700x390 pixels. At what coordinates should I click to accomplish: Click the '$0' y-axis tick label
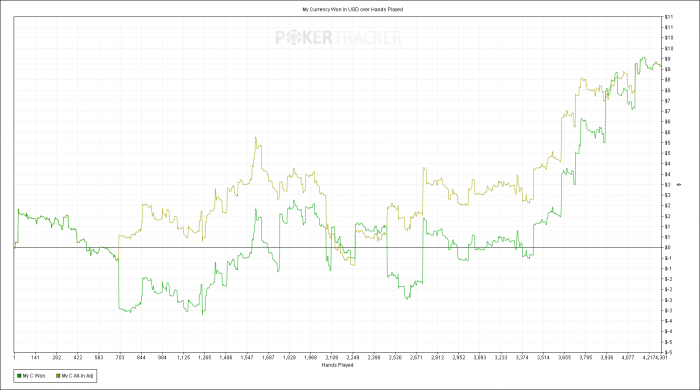[x=668, y=248]
